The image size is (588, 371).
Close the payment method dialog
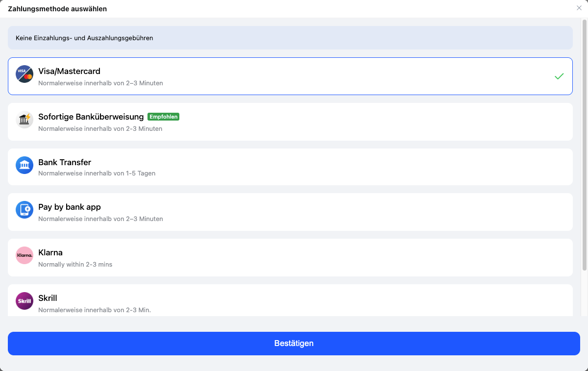[579, 8]
